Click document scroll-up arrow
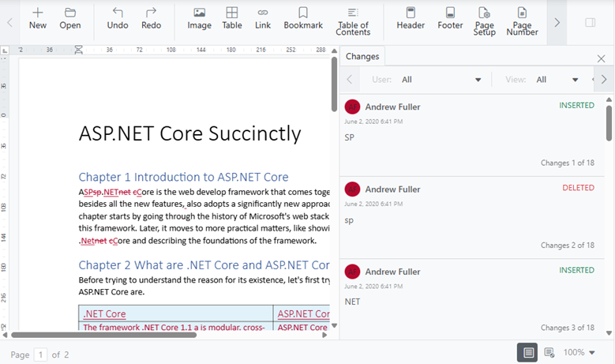The width and height of the screenshot is (615, 364). (x=334, y=51)
